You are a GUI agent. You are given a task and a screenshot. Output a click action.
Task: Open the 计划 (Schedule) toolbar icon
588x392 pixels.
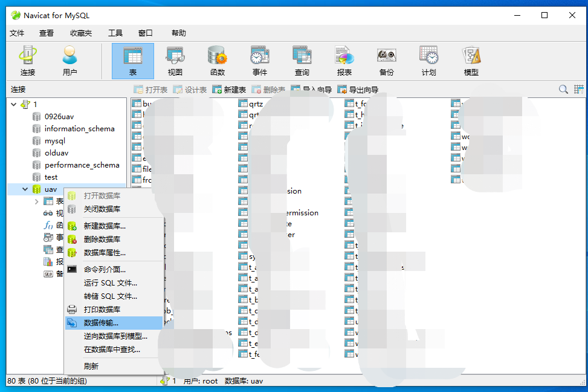[428, 61]
